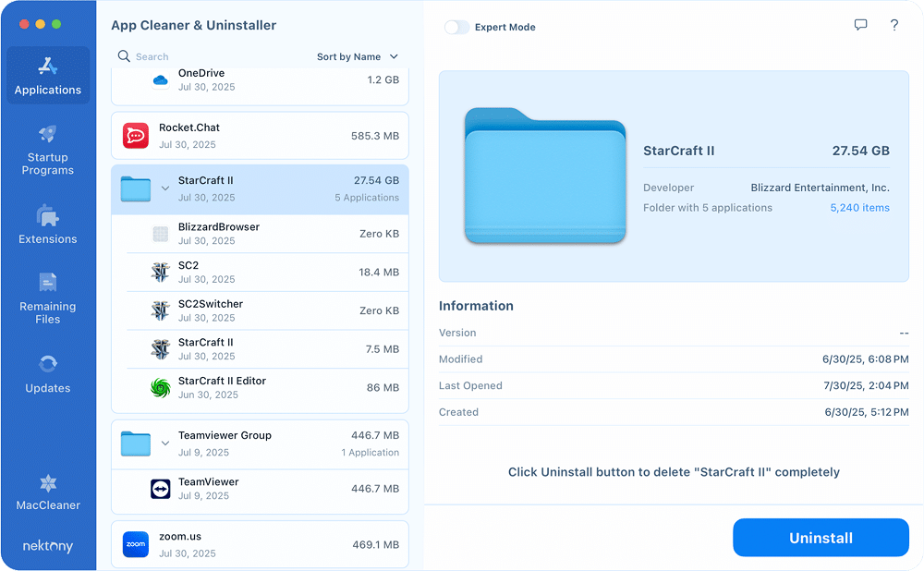Viewport: 924px width, 571px height.
Task: Click the 1 Application label
Action: coord(371,453)
